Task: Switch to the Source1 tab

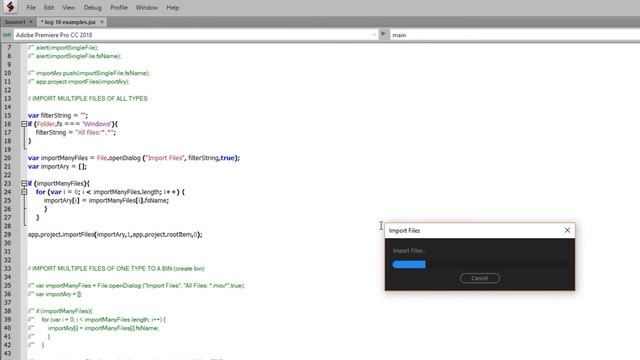Action: (15, 22)
